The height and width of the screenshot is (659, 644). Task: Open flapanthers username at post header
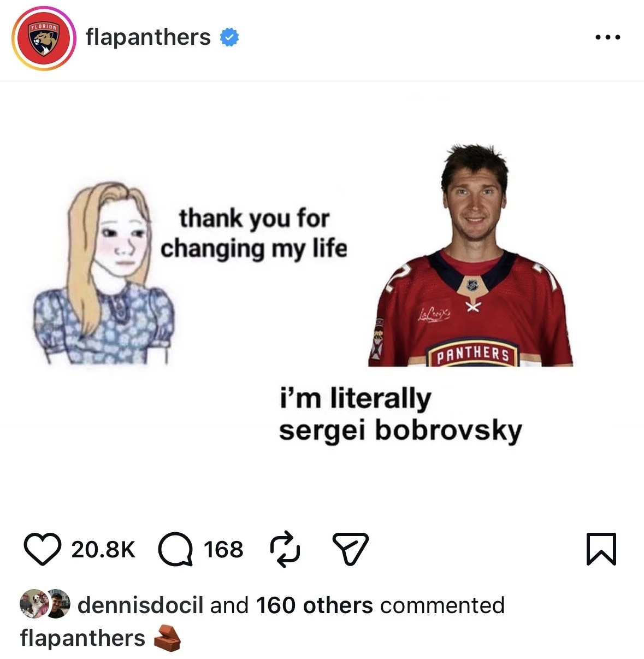pyautogui.click(x=148, y=37)
